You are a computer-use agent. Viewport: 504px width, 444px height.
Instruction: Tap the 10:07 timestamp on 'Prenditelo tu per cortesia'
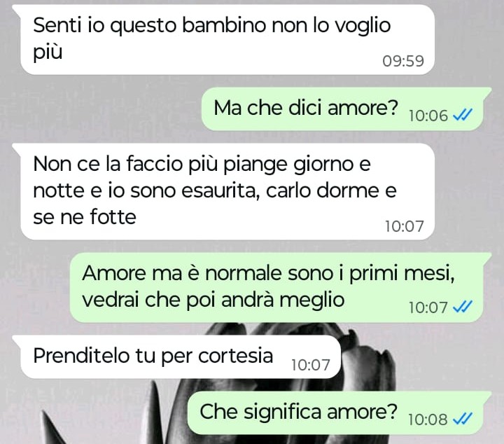click(x=311, y=365)
